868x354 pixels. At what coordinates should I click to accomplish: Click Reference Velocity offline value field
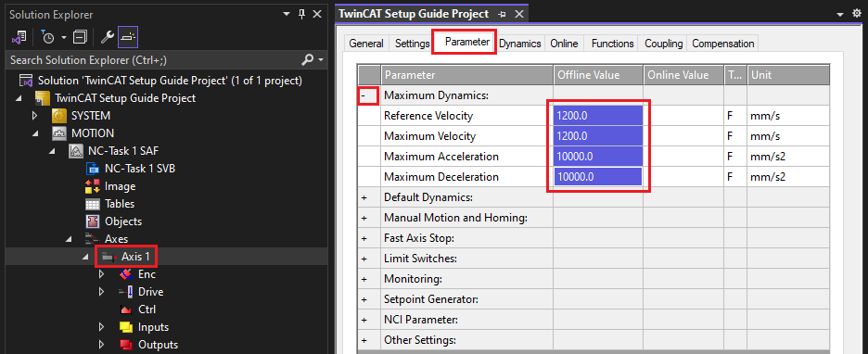(598, 116)
